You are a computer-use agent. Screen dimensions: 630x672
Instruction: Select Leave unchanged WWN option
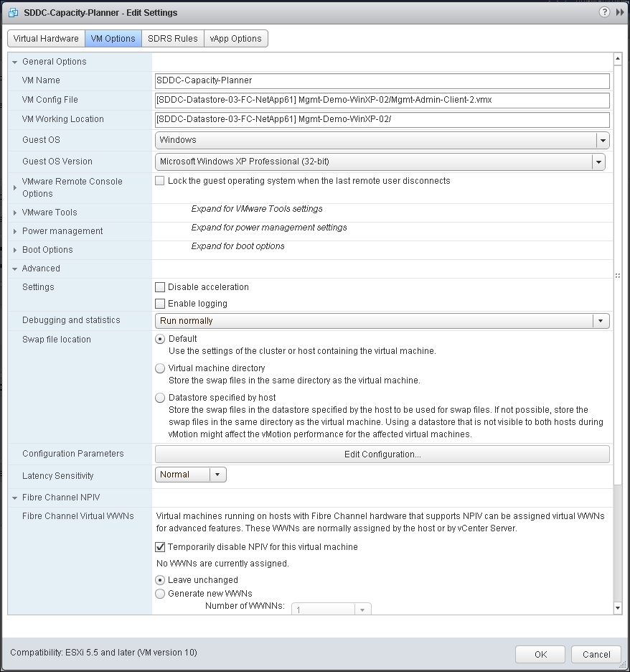click(160, 580)
